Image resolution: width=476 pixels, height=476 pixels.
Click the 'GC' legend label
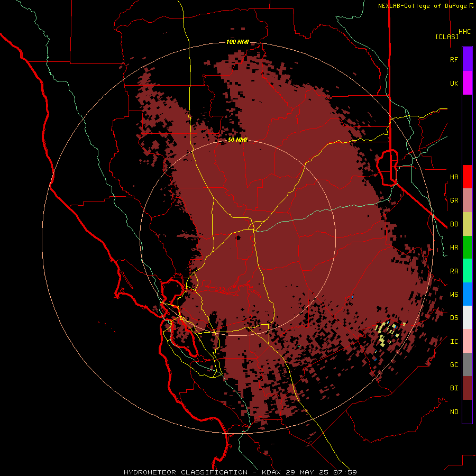coord(454,365)
